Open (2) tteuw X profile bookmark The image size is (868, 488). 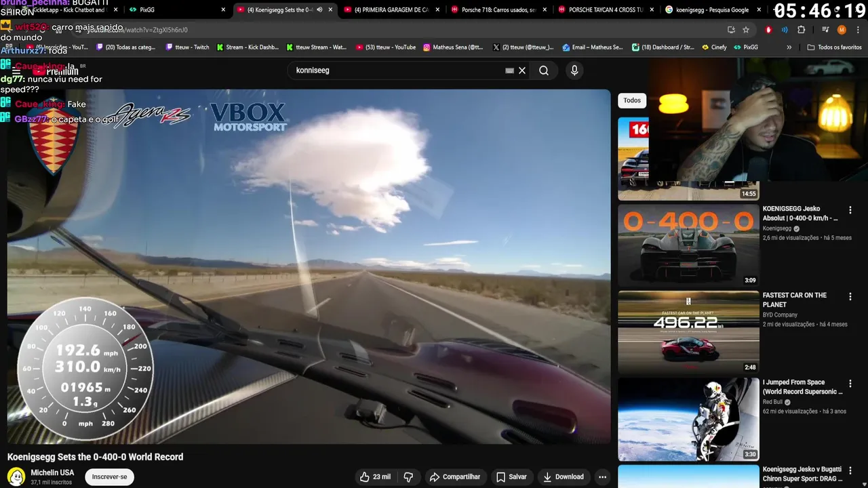523,47
